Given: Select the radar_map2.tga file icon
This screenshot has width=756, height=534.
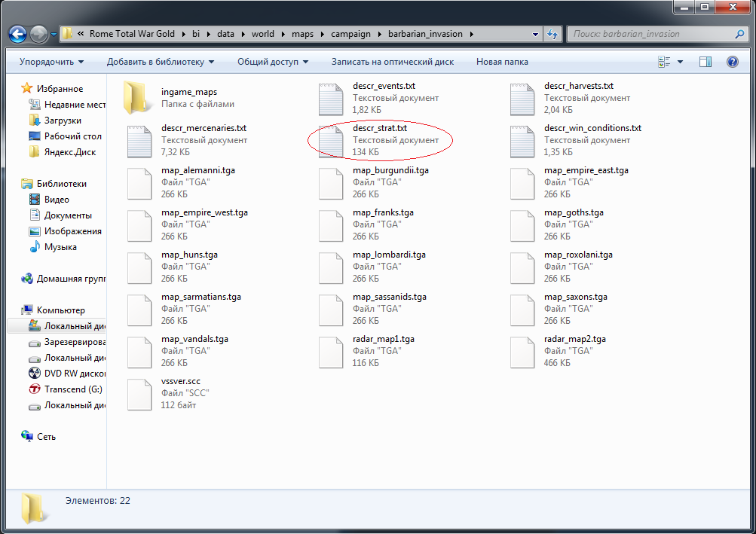Looking at the screenshot, I should [522, 352].
